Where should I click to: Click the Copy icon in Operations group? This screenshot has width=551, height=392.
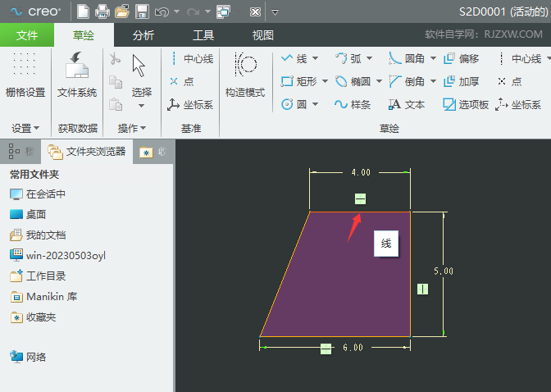click(116, 81)
